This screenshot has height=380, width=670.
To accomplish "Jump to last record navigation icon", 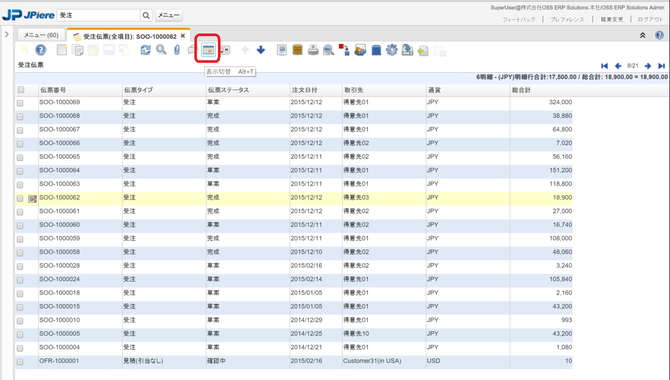I will (x=661, y=66).
